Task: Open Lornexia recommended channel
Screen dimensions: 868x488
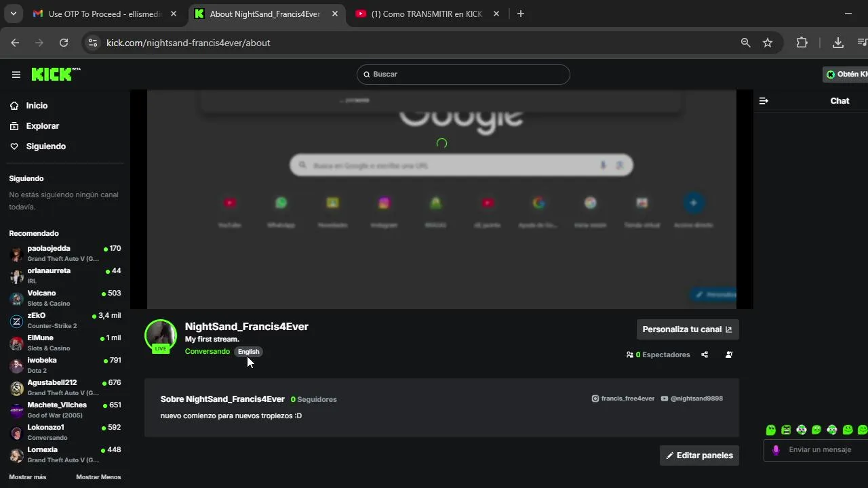Action: tap(65, 454)
